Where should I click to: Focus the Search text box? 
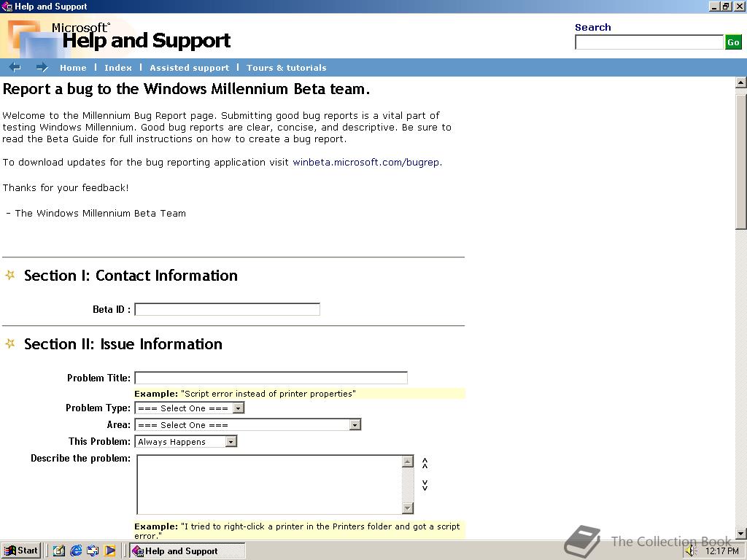pos(649,42)
